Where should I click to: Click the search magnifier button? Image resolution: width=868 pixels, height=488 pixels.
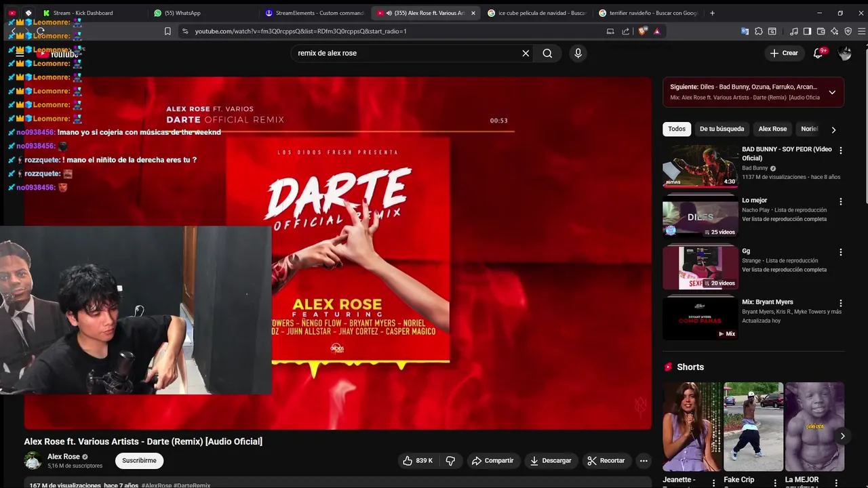(547, 53)
